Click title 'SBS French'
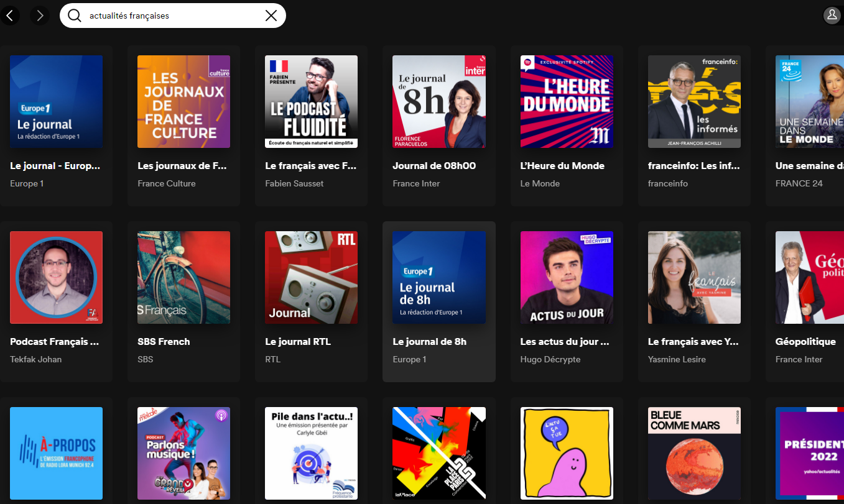The image size is (844, 504). coord(164,342)
